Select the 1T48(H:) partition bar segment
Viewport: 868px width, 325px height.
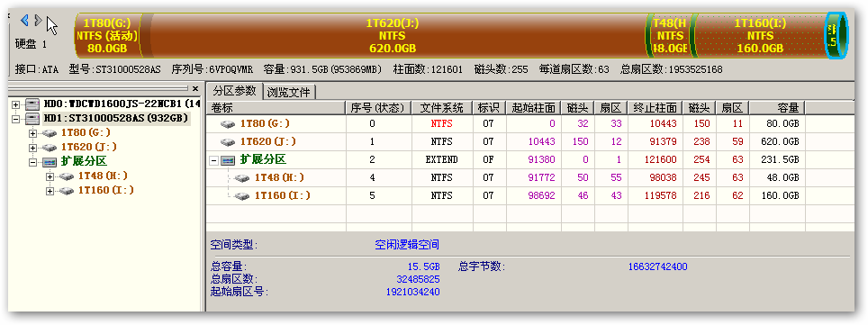(670, 35)
